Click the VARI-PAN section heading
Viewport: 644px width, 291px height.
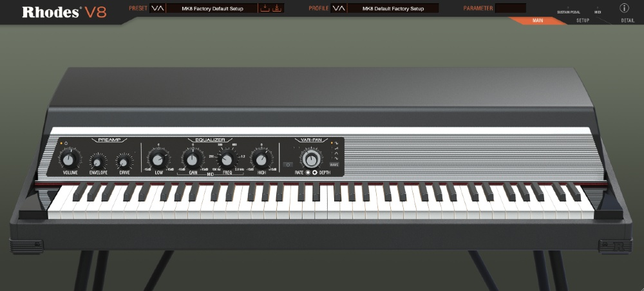[x=311, y=140]
